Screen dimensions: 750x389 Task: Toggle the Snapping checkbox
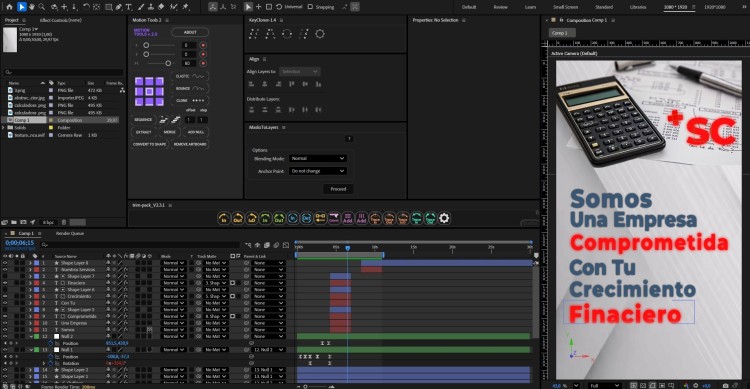click(310, 7)
